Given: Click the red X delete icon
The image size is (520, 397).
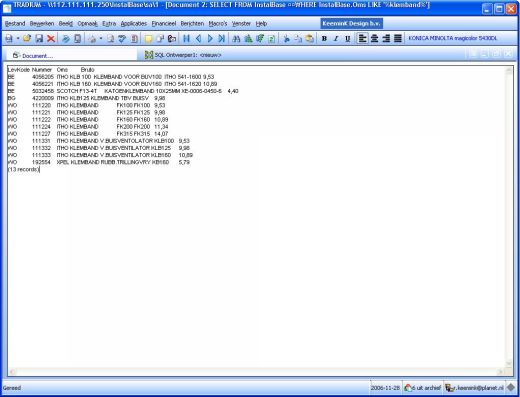Looking at the screenshot, I should coord(51,39).
